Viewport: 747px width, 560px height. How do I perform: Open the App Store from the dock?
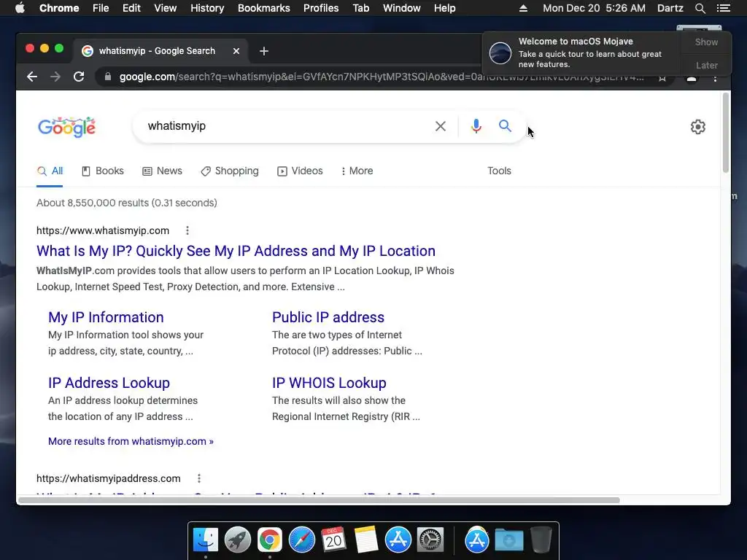click(x=398, y=540)
